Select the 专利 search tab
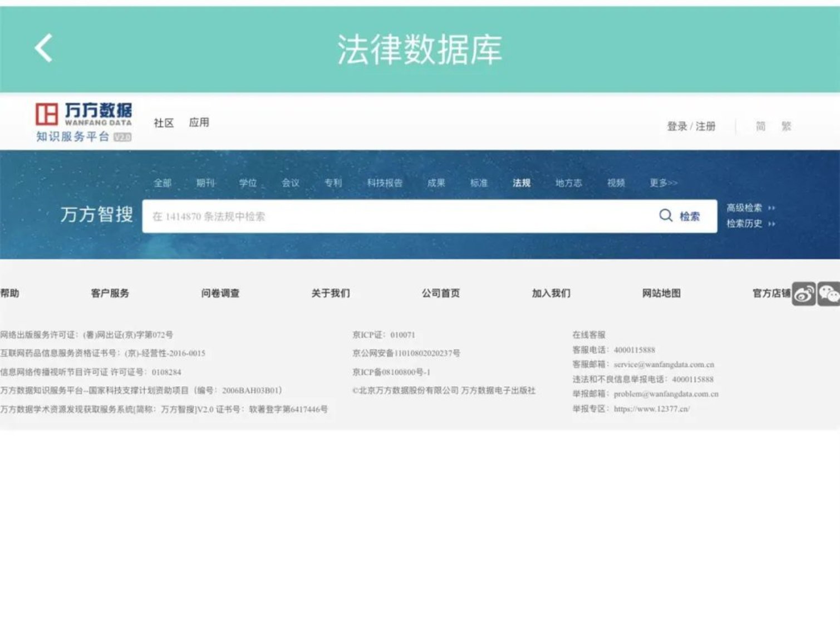This screenshot has height=625, width=840. pos(333,183)
